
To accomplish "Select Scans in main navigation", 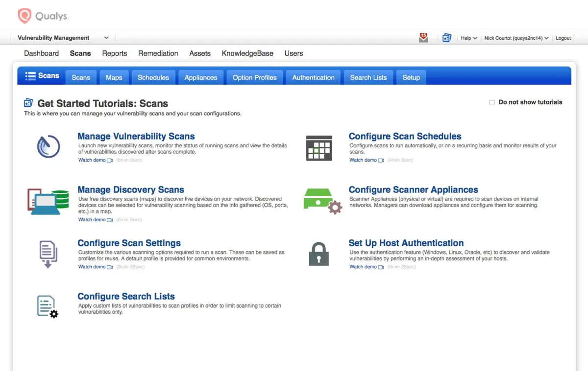I will point(80,53).
